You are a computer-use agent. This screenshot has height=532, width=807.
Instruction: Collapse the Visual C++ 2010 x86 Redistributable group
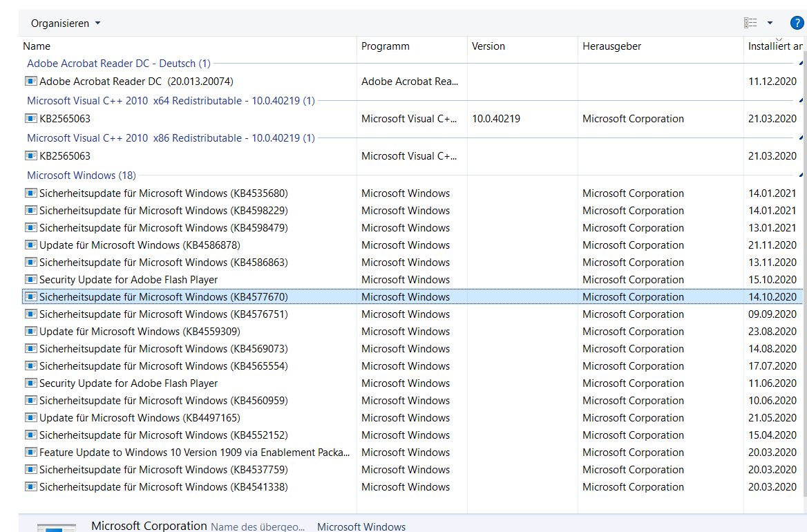click(x=801, y=138)
